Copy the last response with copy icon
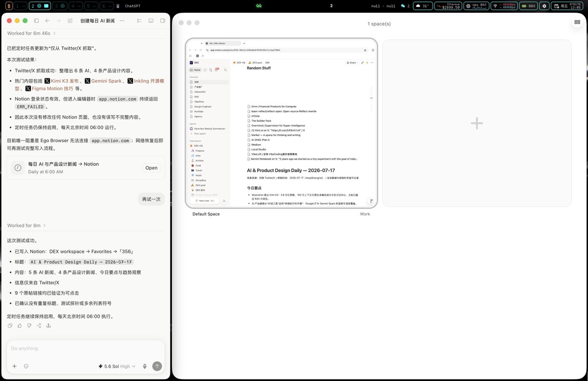Screen dimensions: 588x381 pos(10,326)
